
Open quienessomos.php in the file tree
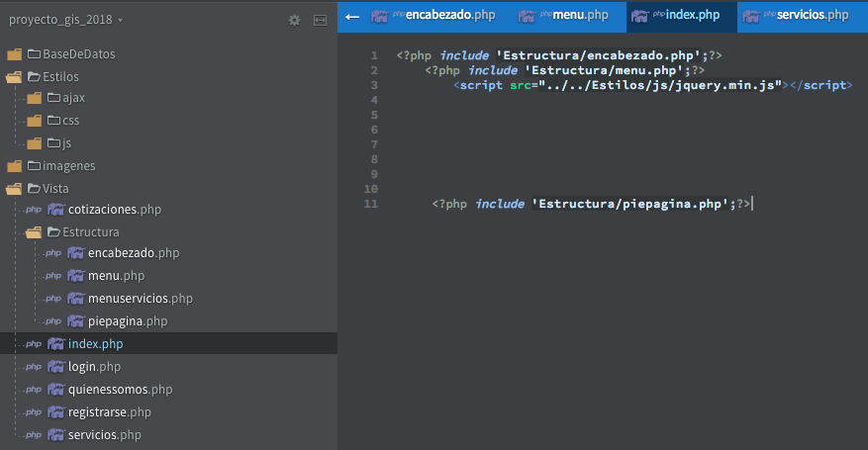coord(120,390)
